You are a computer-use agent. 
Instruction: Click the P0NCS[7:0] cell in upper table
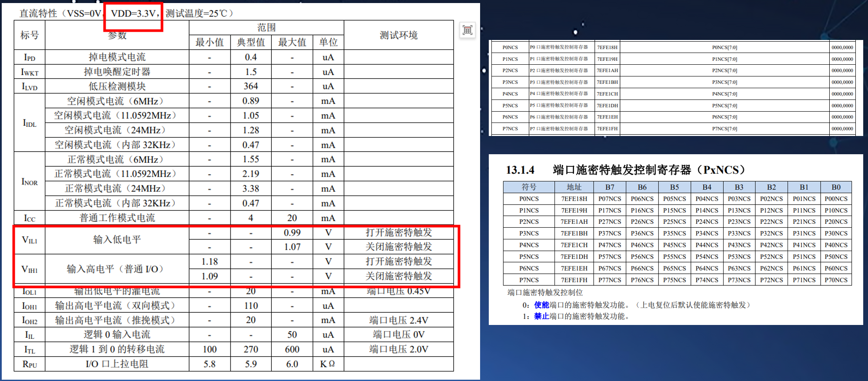coord(724,47)
